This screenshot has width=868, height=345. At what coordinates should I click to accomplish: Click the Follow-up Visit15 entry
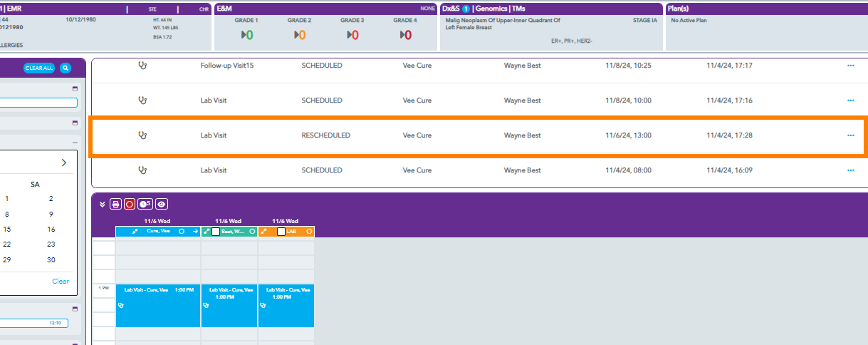point(227,66)
